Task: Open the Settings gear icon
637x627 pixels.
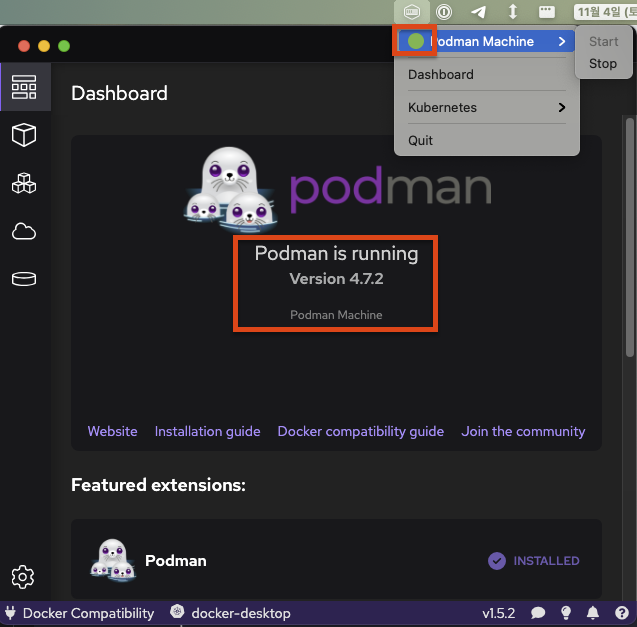Action: point(23,577)
